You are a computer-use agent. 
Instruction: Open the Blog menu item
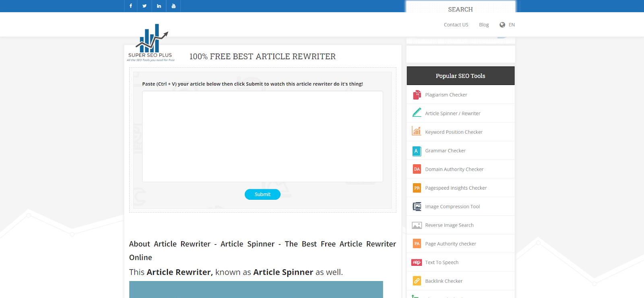coord(484,25)
